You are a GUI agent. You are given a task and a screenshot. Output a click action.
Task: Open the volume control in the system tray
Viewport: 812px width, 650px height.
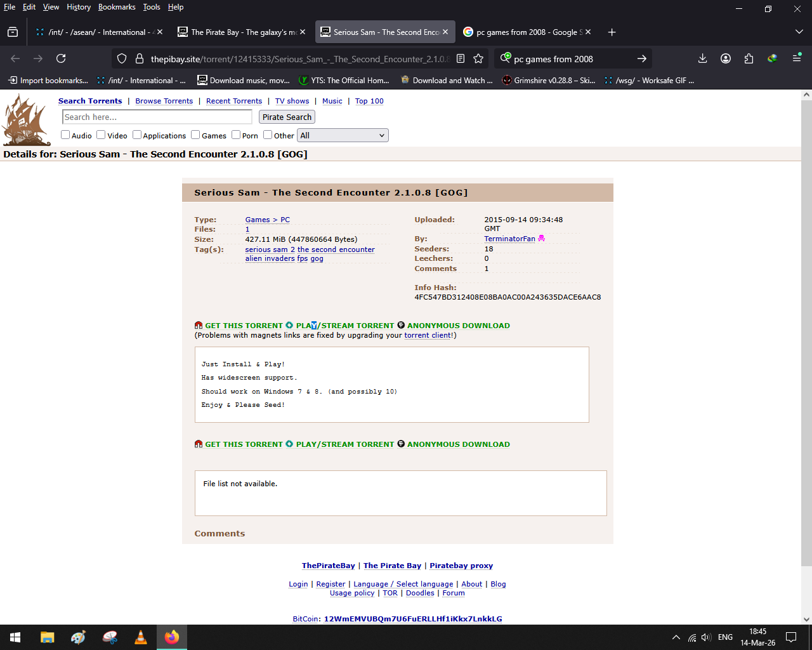point(706,637)
